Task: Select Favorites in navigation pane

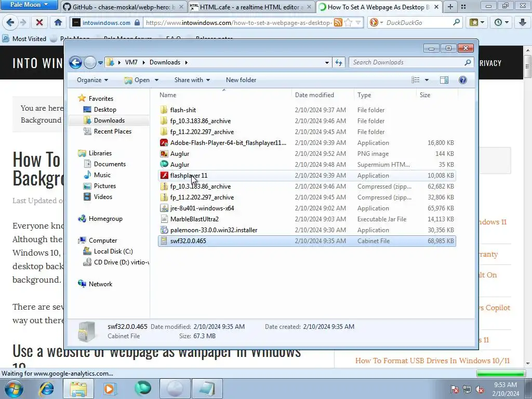Action: pos(101,99)
